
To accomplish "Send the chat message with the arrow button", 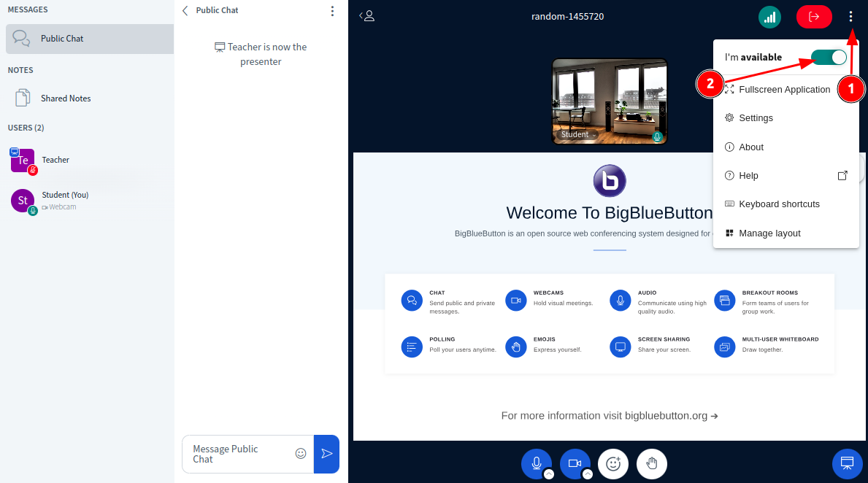I will pos(326,454).
